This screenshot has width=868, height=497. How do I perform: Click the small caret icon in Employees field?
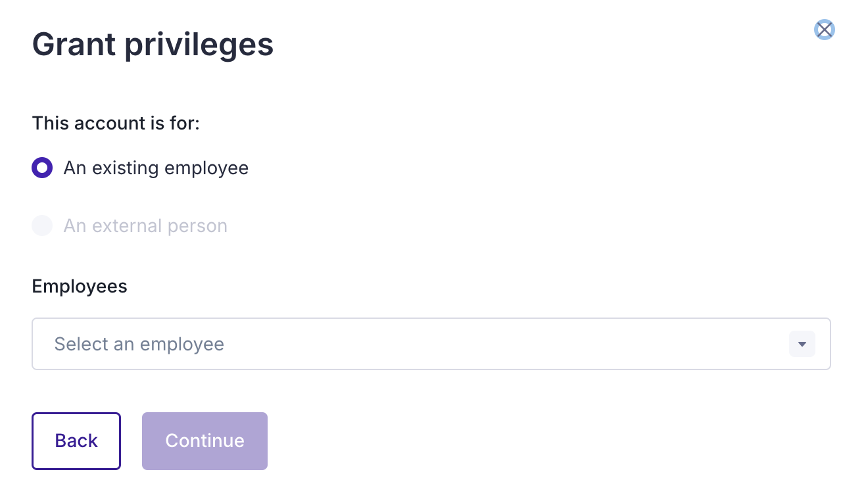coord(802,344)
